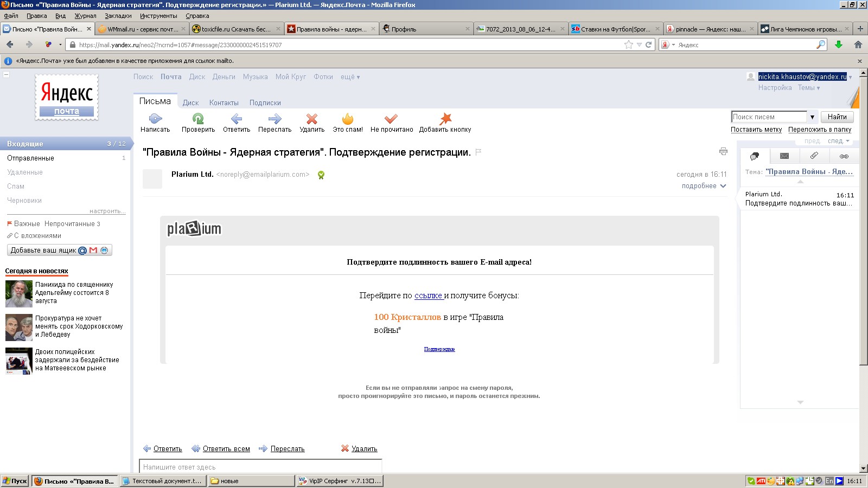Image resolution: width=868 pixels, height=488 pixels.
Task: Collapse left panel using minus toggle
Action: (x=6, y=74)
